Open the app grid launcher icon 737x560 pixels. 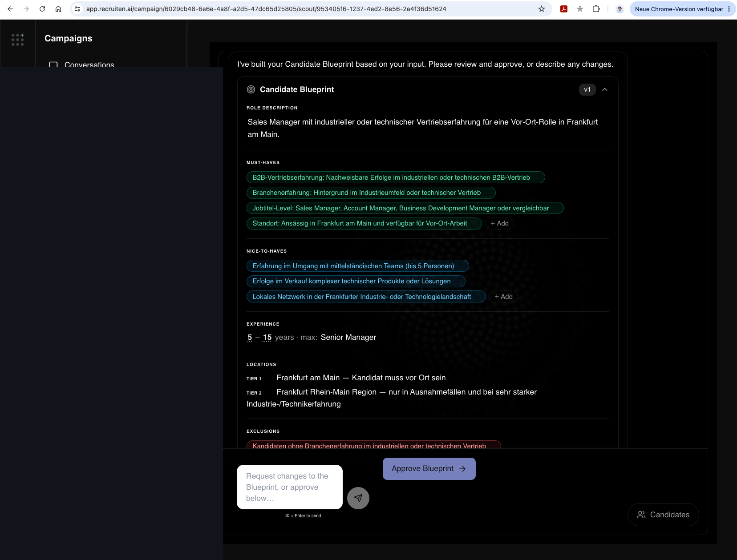point(18,40)
